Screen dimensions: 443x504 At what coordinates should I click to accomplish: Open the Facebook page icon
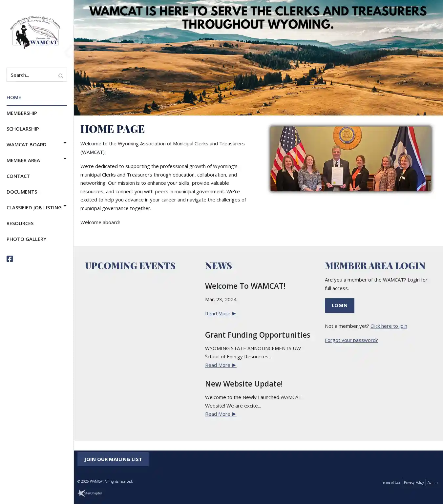pyautogui.click(x=10, y=259)
